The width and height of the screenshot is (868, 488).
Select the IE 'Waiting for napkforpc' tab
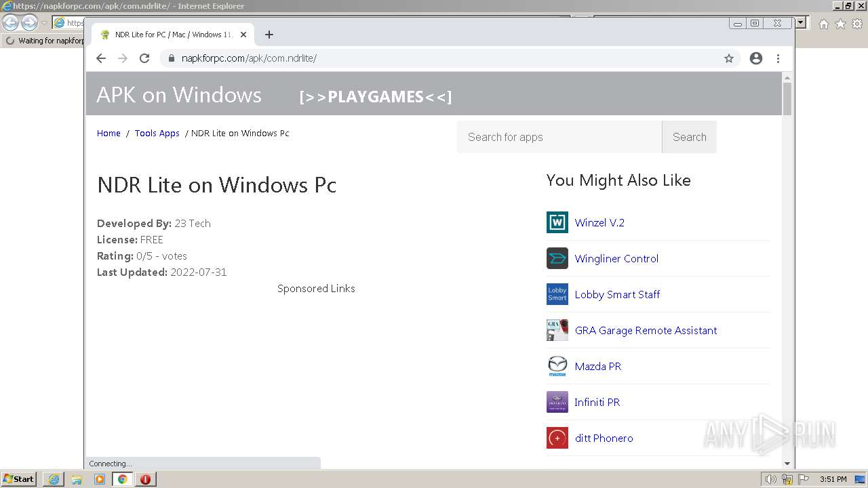tap(44, 41)
